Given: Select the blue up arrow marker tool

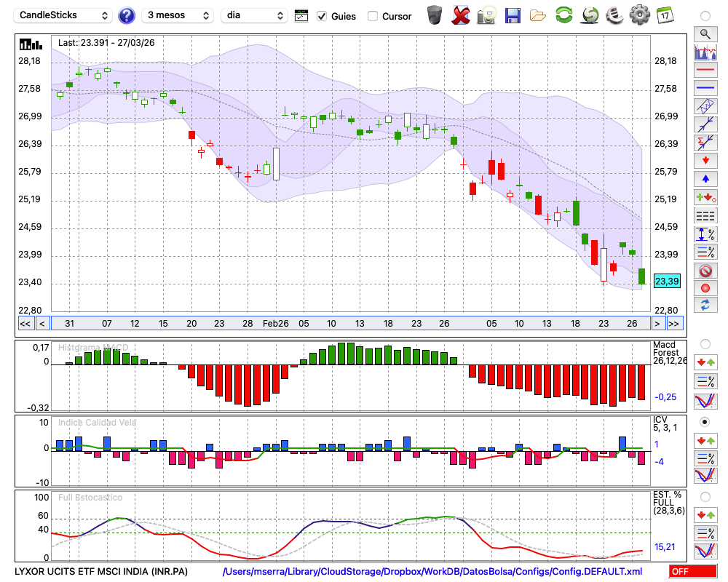Looking at the screenshot, I should click(705, 179).
